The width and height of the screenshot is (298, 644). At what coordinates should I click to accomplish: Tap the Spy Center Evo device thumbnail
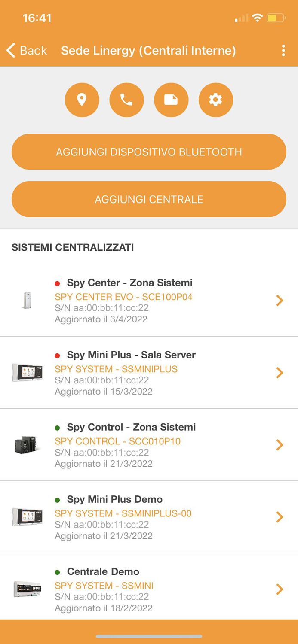(x=27, y=301)
